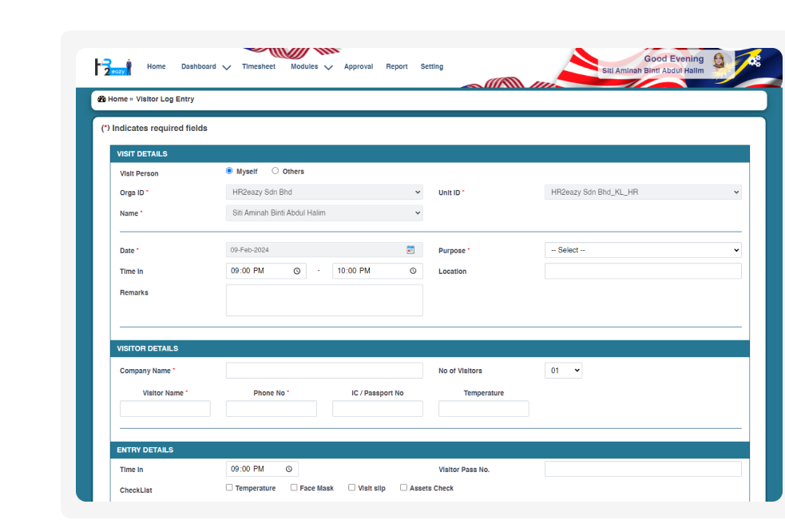Open the Report link in navigation
Viewport: 785px width, 532px height.
pos(397,67)
